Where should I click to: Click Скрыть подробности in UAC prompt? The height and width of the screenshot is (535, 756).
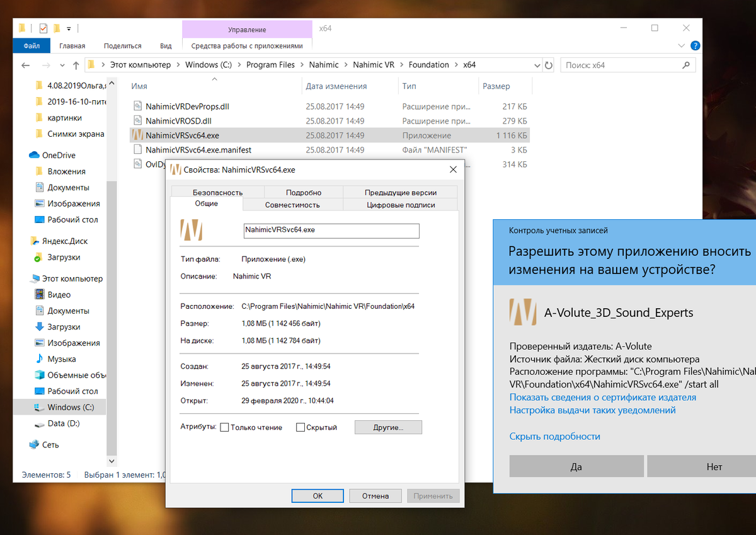554,436
